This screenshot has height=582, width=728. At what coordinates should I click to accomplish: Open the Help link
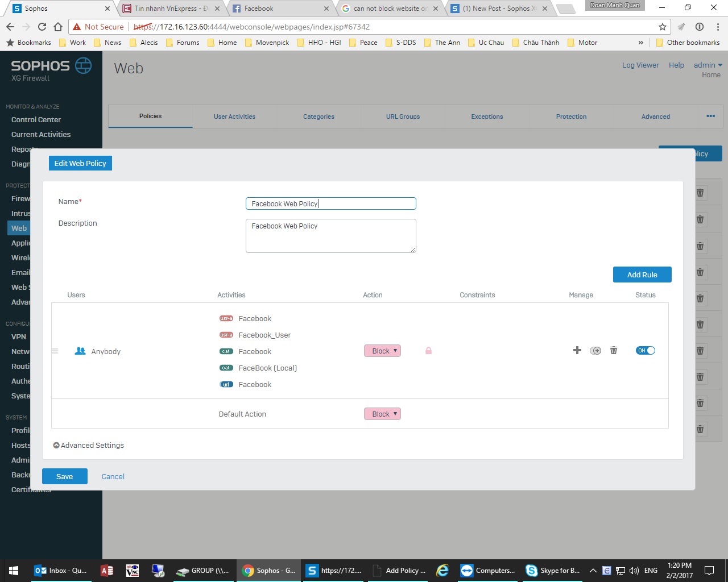pos(676,65)
